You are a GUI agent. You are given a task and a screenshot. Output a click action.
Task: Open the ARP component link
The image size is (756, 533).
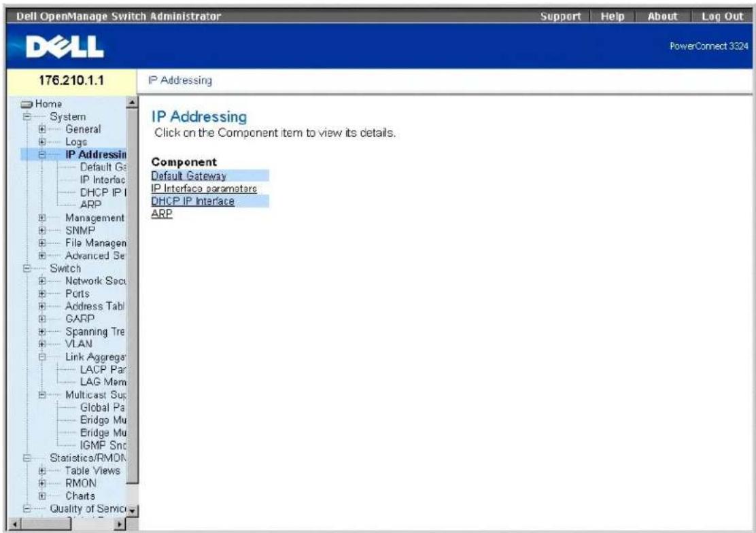pos(162,213)
